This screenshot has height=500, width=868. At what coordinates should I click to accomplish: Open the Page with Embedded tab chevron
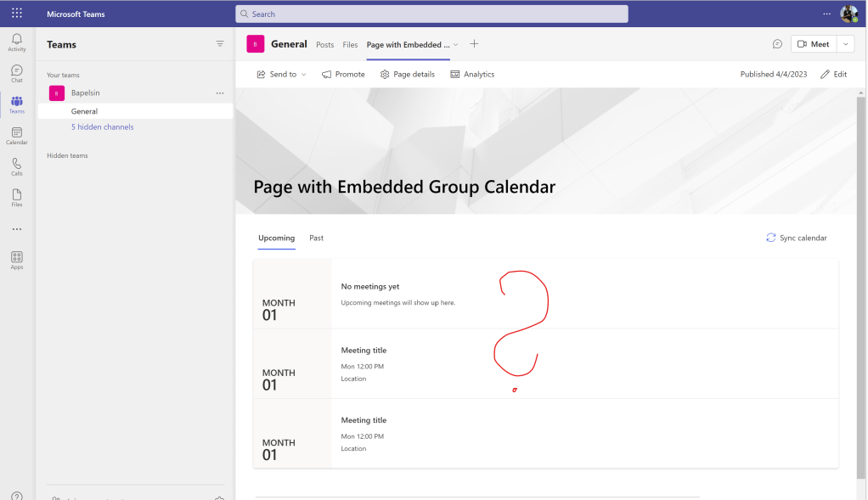click(456, 45)
